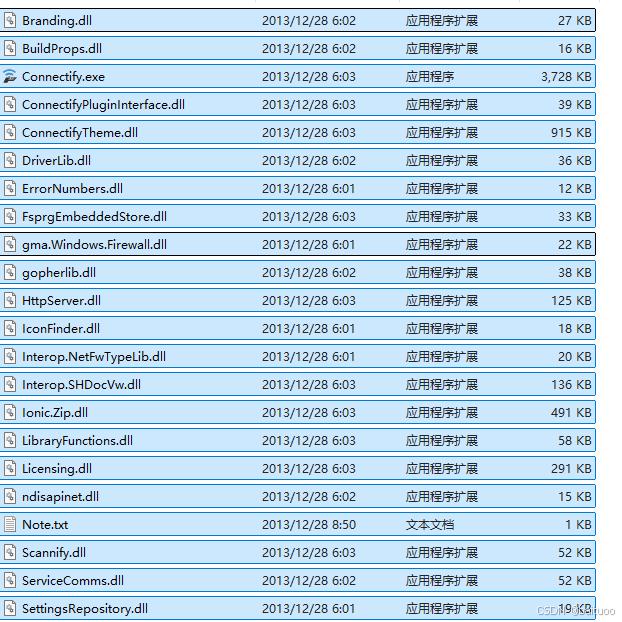Viewport: 622px width, 622px height.
Task: Select the file name ServiceComms.dll
Action: coord(73,580)
